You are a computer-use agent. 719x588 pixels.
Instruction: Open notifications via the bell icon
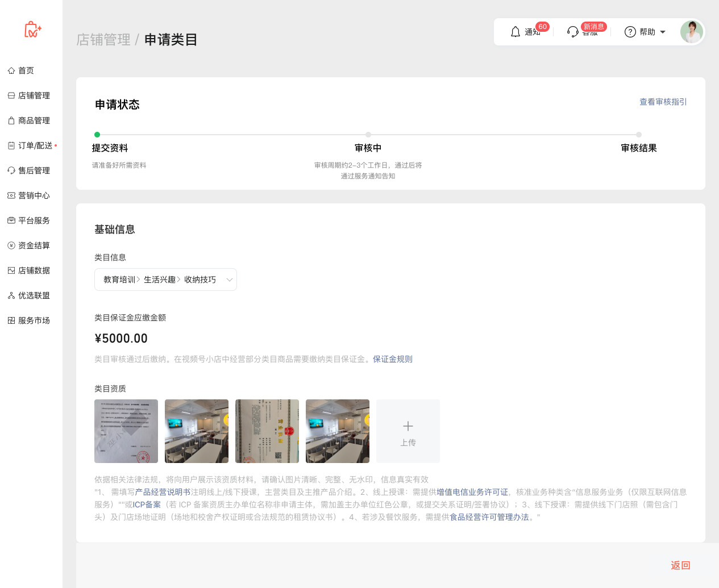[x=516, y=32]
